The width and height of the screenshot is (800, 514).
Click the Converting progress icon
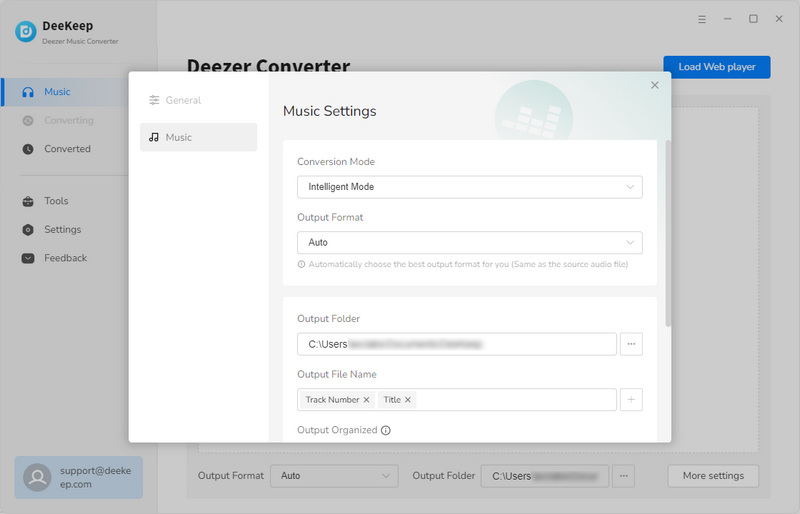[28, 120]
